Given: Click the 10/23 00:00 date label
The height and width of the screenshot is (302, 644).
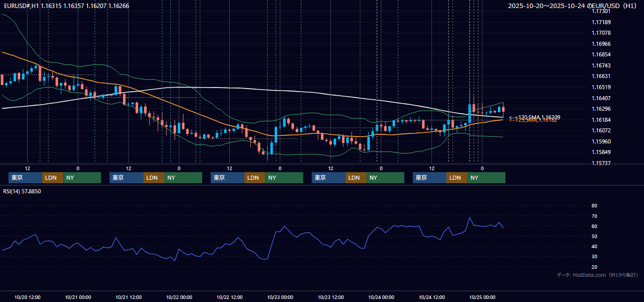Looking at the screenshot, I should [x=280, y=297].
